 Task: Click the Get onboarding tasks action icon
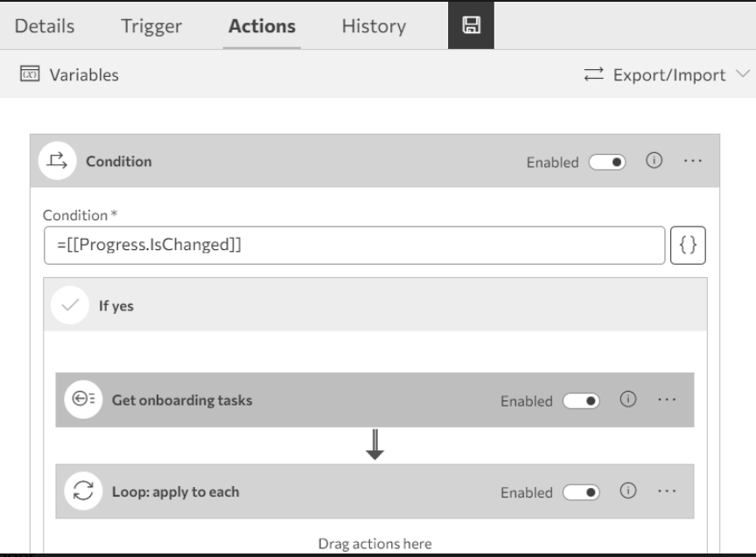tap(84, 400)
